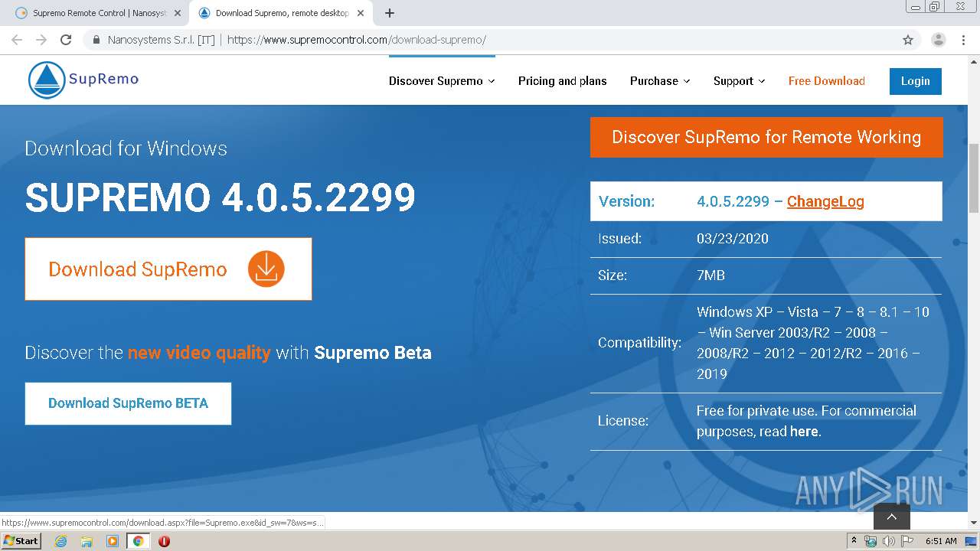Show hidden tray icons arrow
Image resolution: width=980 pixels, height=551 pixels.
point(854,541)
